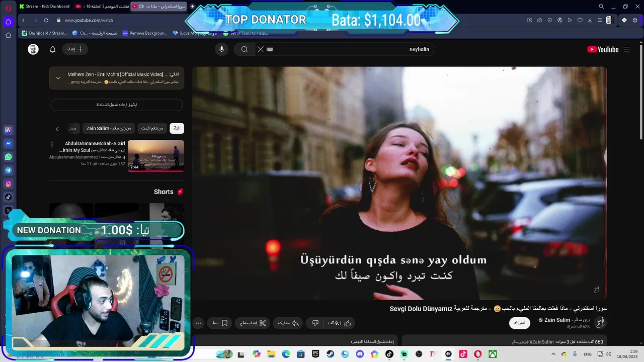Open WhatsApp in the Opera sidebar
Image resolution: width=644 pixels, height=362 pixels.
[x=8, y=157]
